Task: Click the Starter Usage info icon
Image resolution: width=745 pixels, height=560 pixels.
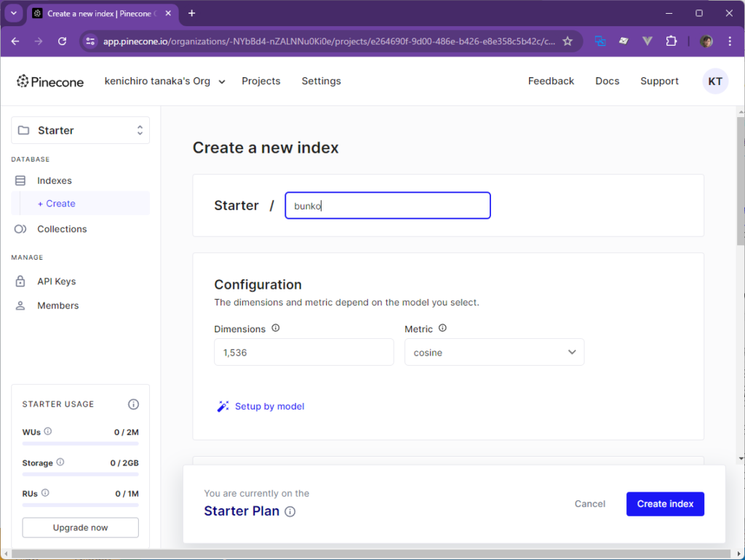Action: 134,404
